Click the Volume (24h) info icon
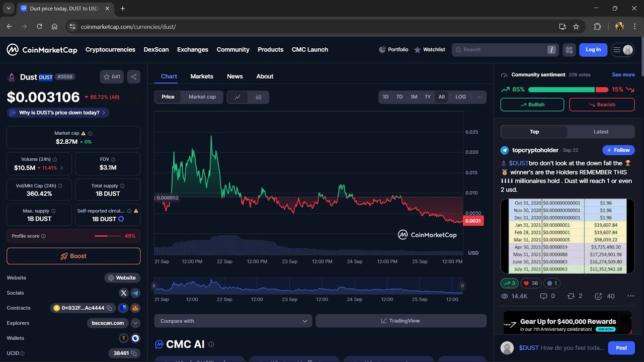Screen dimensions: 644x362 pyautogui.click(x=55, y=159)
